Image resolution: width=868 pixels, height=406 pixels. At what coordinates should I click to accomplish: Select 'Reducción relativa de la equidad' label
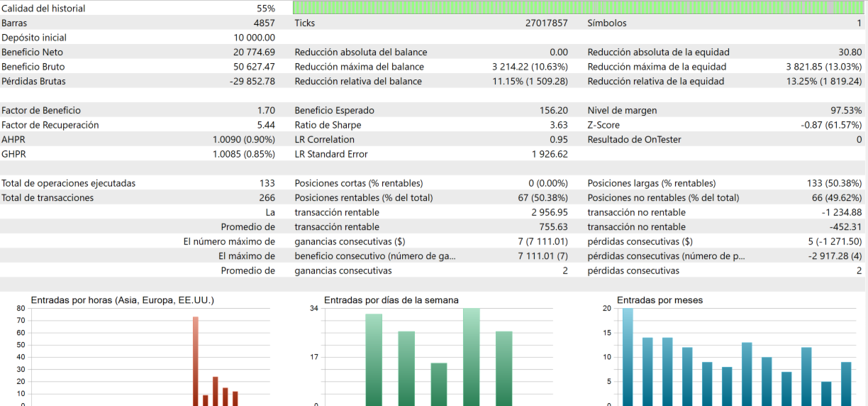pyautogui.click(x=656, y=81)
